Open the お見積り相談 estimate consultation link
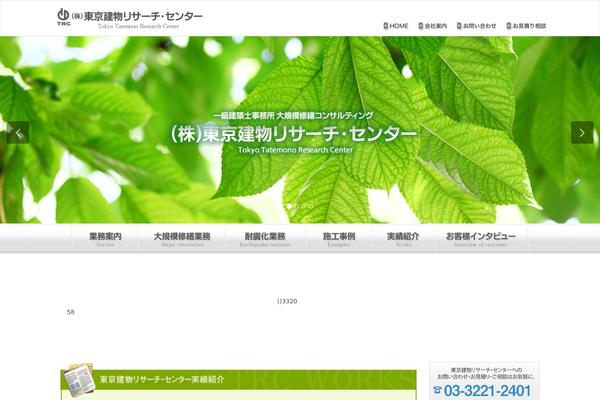The image size is (600, 400). point(529,26)
